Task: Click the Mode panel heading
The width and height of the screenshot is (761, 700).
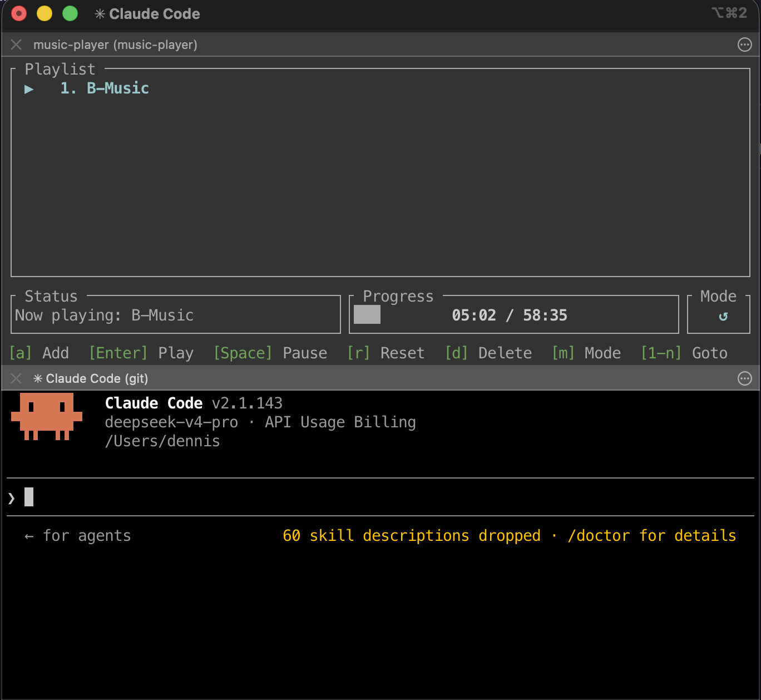Action: tap(718, 296)
